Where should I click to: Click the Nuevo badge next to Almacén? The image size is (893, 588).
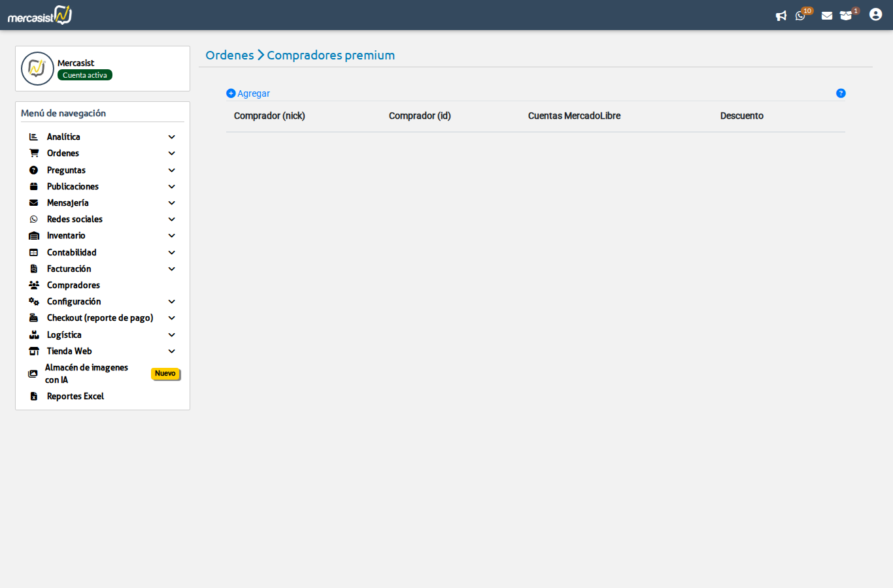coord(165,374)
